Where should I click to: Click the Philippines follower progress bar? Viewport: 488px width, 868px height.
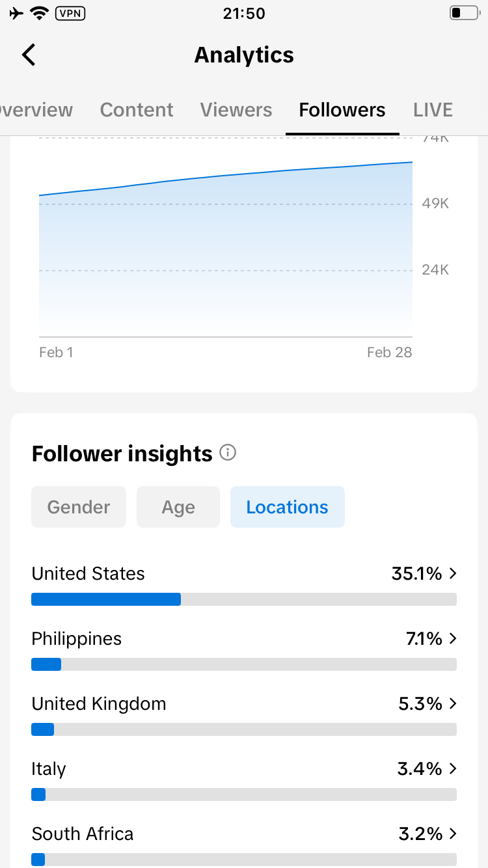(244, 664)
